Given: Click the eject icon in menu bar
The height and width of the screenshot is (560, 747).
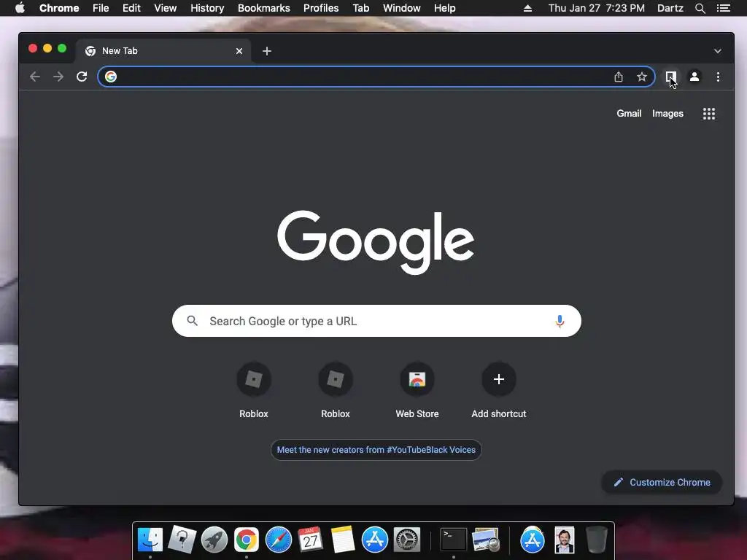Looking at the screenshot, I should (x=527, y=8).
